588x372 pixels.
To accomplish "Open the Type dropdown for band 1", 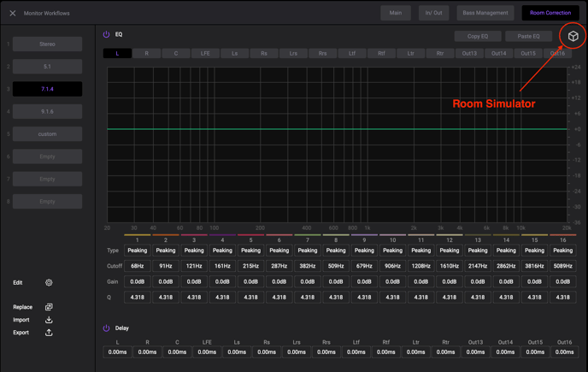I will [x=138, y=251].
